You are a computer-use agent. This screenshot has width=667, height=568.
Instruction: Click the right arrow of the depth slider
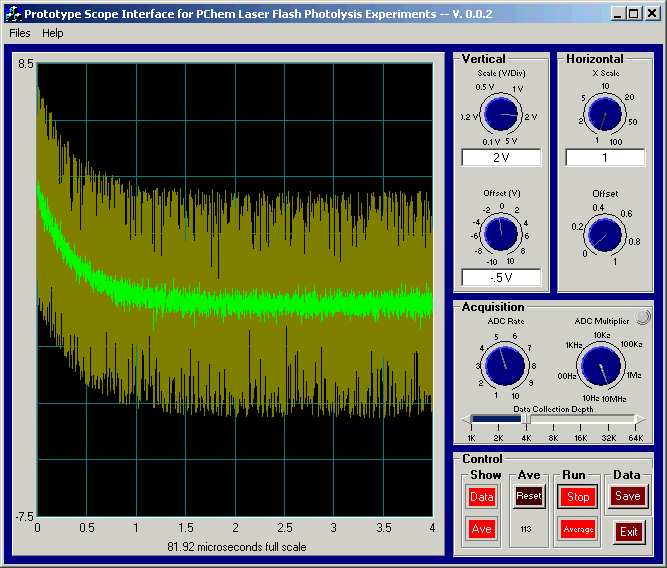tap(640, 419)
